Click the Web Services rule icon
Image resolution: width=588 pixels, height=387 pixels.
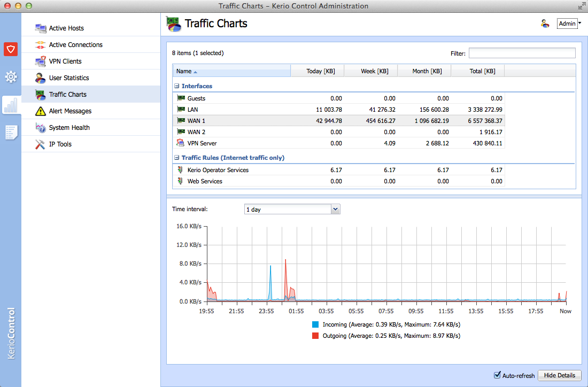click(180, 181)
